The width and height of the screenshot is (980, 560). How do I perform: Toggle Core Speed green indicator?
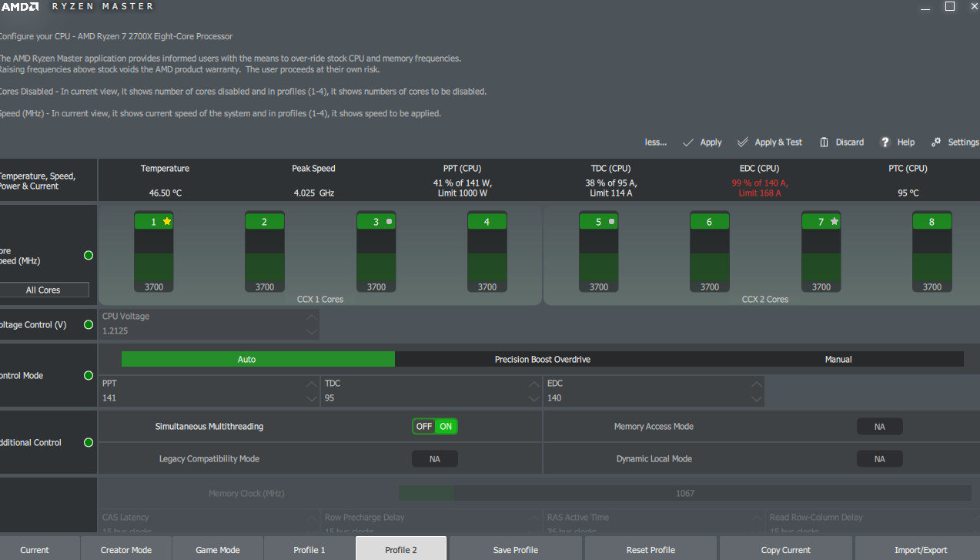(x=89, y=255)
